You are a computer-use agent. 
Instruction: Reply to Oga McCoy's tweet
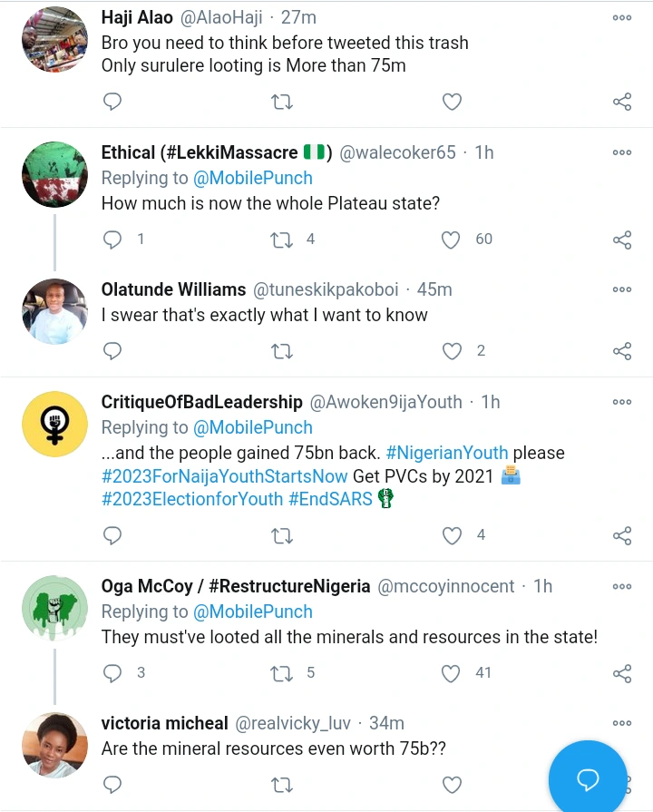coord(112,673)
